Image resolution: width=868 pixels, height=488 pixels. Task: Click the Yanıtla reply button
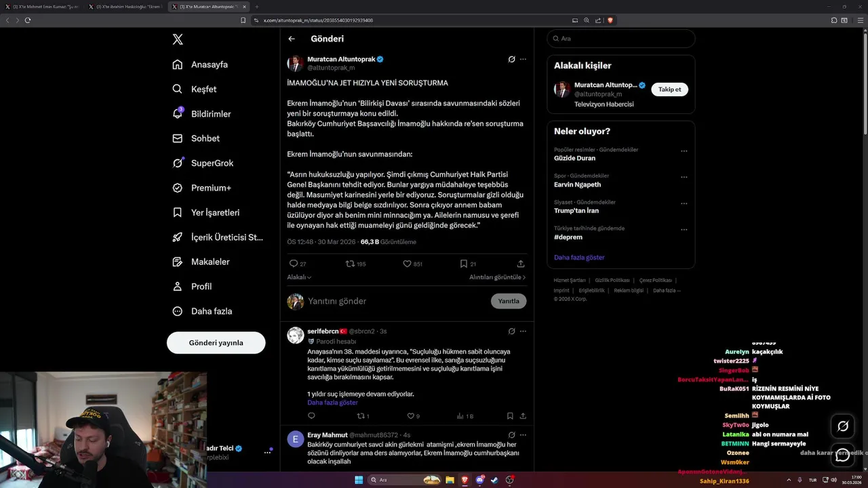point(509,301)
